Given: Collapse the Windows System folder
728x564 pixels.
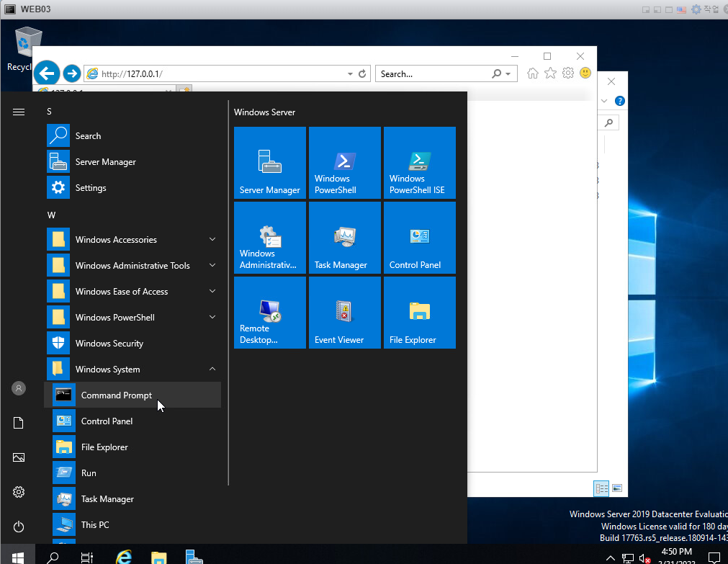Looking at the screenshot, I should coord(132,370).
